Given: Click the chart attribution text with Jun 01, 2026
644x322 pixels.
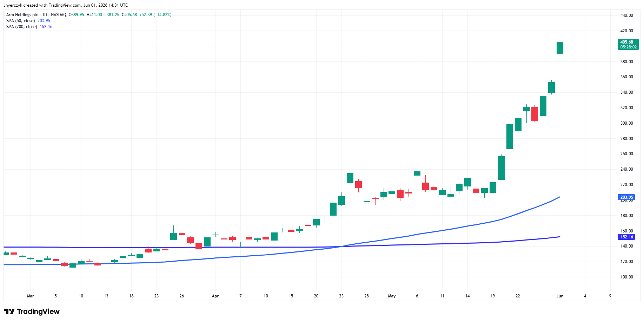Looking at the screenshot, I should click(66, 5).
